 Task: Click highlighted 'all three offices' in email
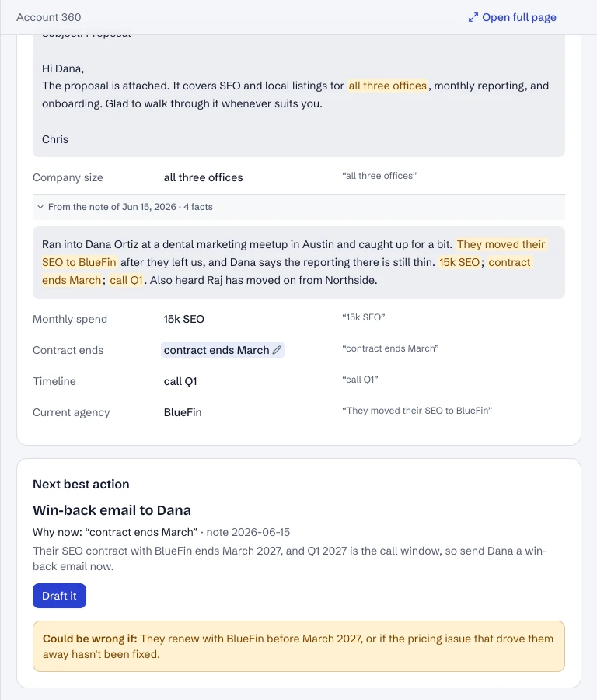(x=387, y=86)
